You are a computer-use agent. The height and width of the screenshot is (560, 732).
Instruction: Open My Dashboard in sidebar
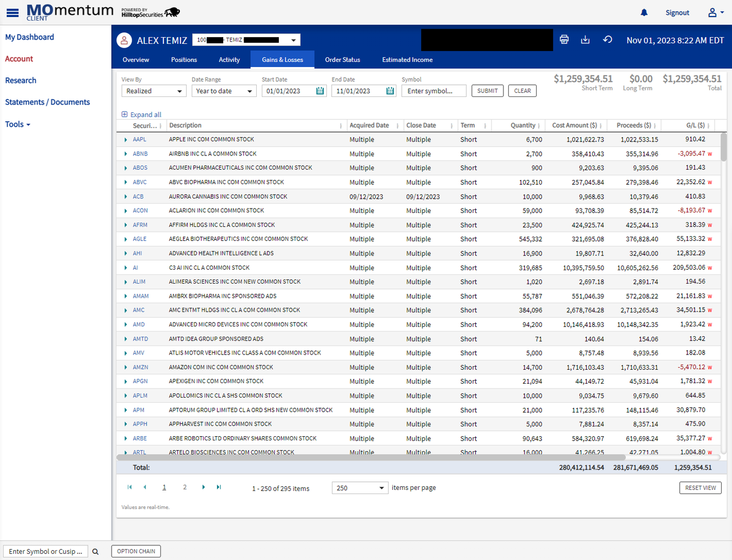(x=29, y=37)
